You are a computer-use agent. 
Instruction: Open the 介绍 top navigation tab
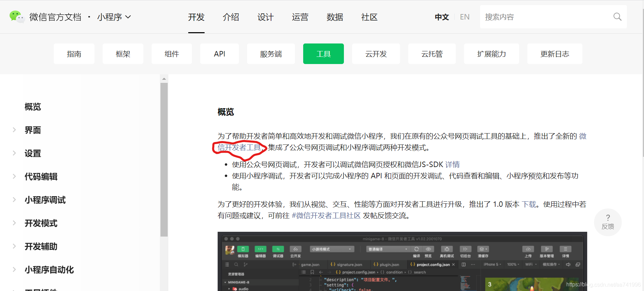pos(231,17)
